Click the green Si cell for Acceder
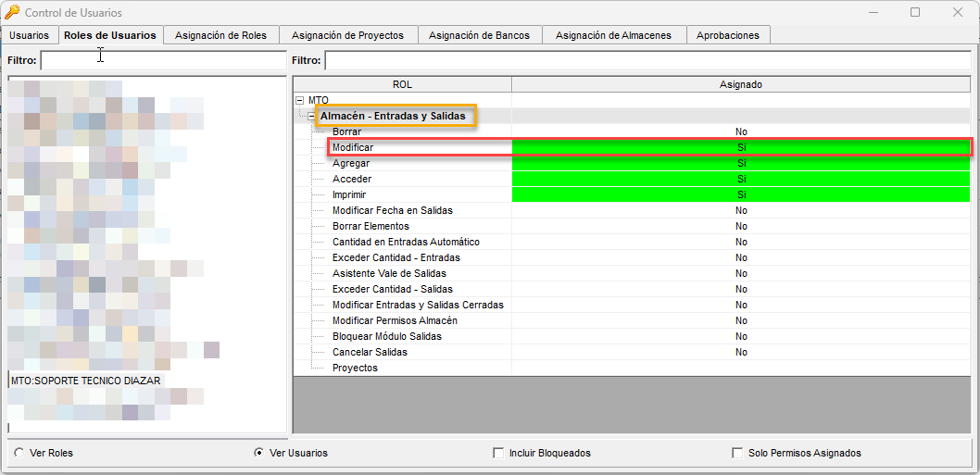 (x=741, y=179)
